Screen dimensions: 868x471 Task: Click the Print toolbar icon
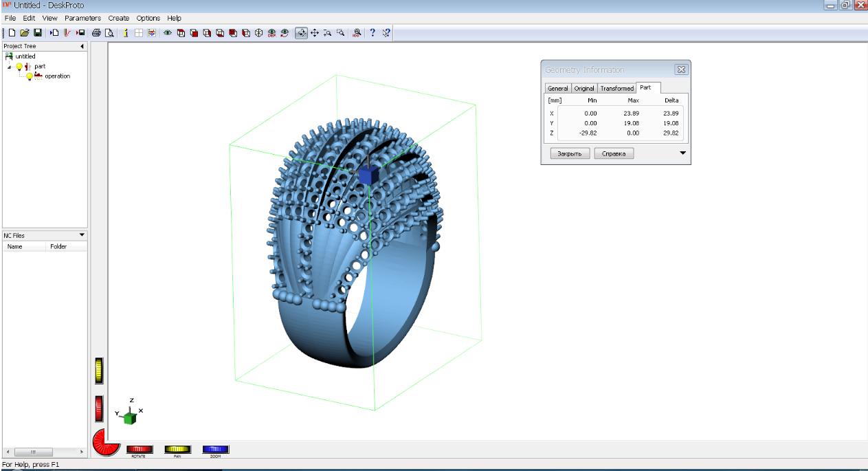(x=96, y=32)
